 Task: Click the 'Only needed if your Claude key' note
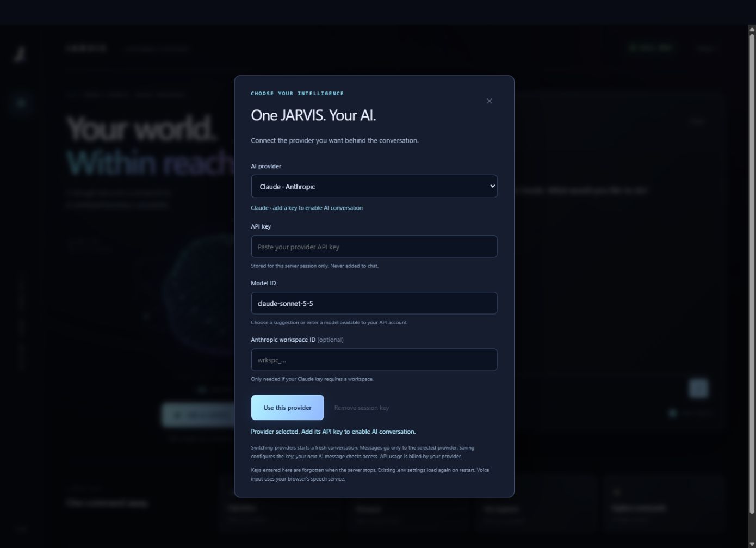312,379
